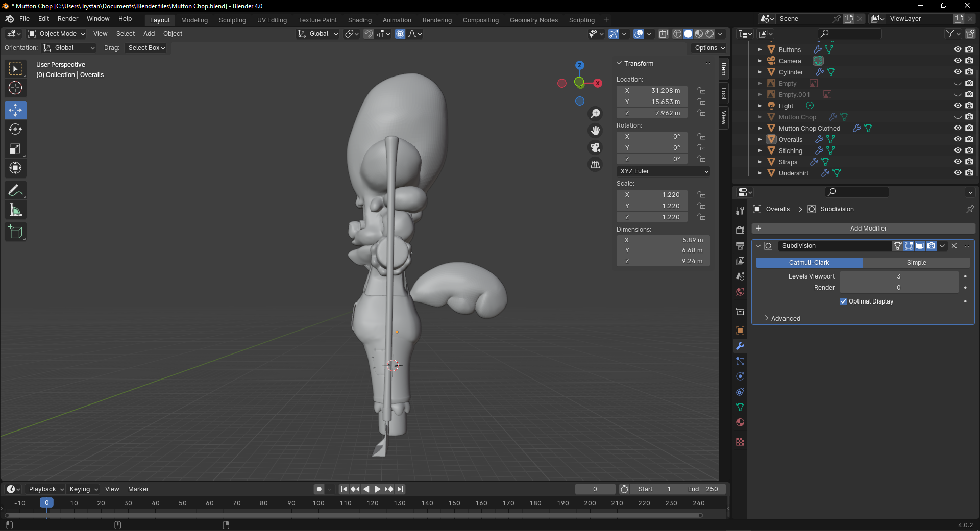Toggle visibility of the Straps object
Viewport: 980px width, 531px height.
(x=958, y=162)
